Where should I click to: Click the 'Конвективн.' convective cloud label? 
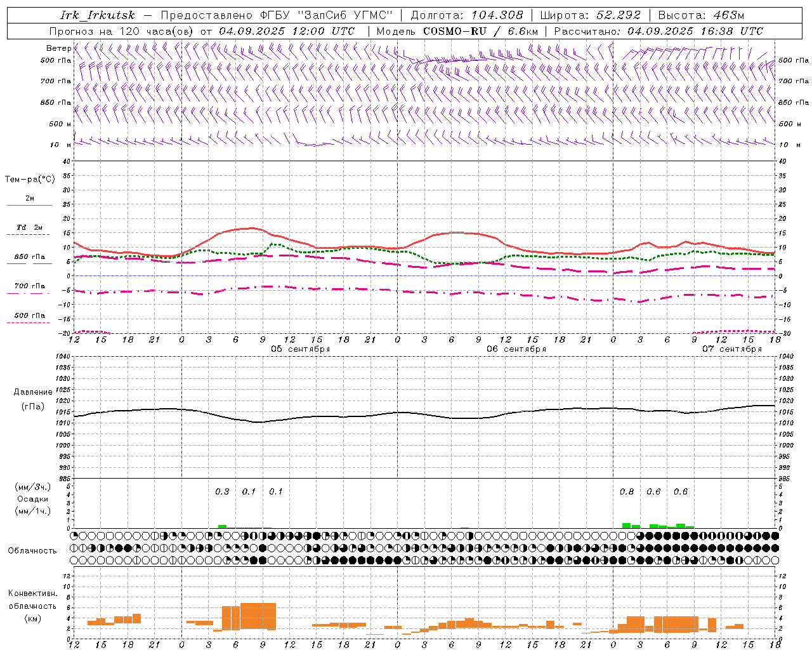coord(32,594)
